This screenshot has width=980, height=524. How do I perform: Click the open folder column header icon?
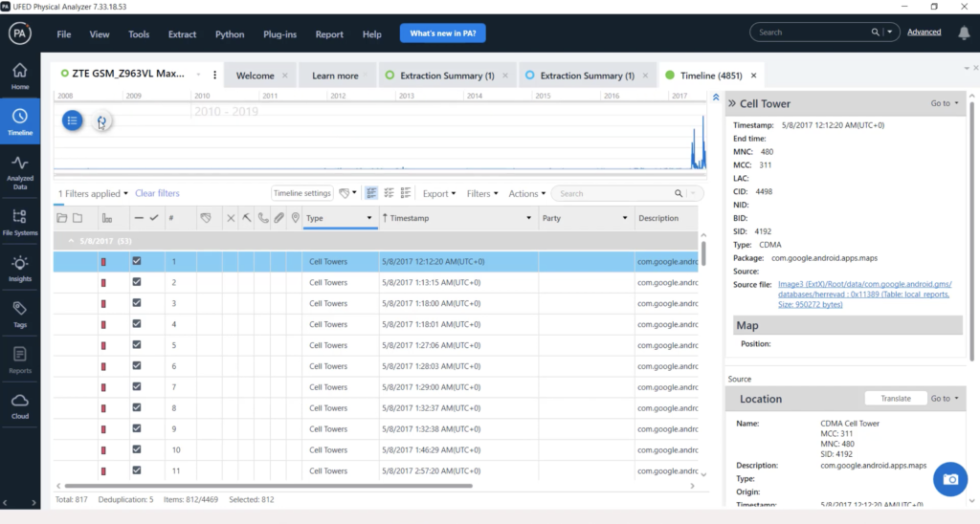tap(62, 218)
